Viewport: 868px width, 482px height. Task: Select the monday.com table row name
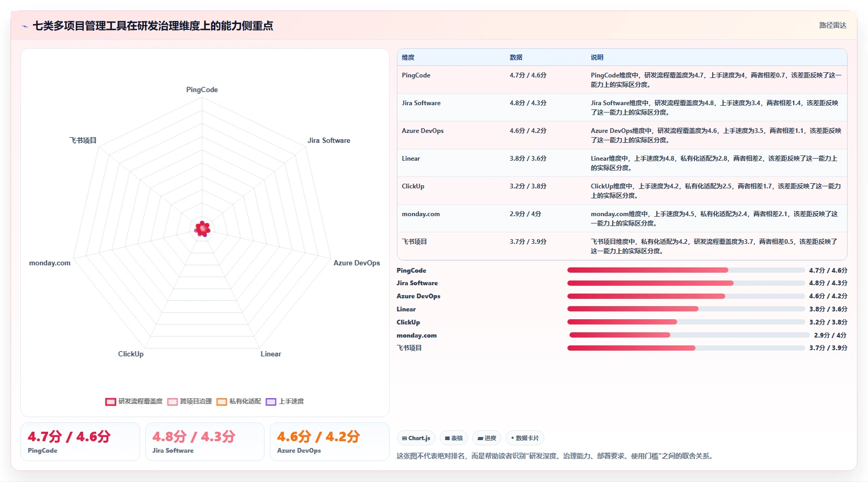(x=420, y=214)
